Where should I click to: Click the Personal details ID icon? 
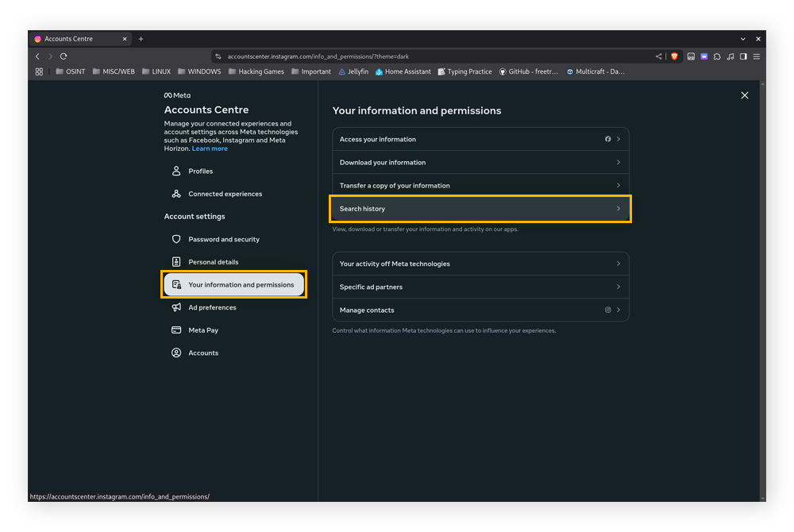coord(176,262)
